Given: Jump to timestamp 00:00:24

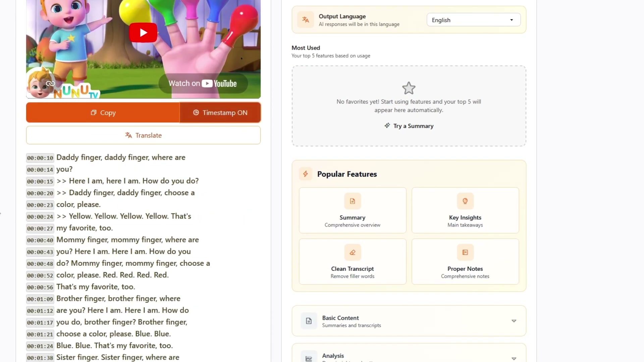Looking at the screenshot, I should tap(40, 217).
